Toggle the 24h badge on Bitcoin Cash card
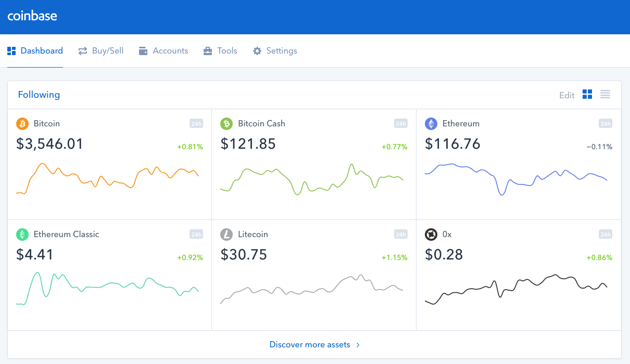 (x=401, y=124)
